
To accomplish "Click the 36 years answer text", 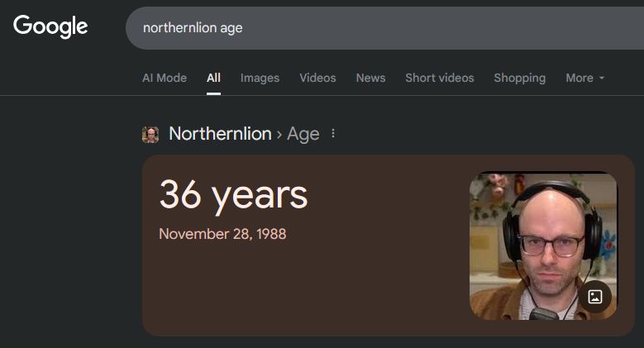I will [233, 195].
